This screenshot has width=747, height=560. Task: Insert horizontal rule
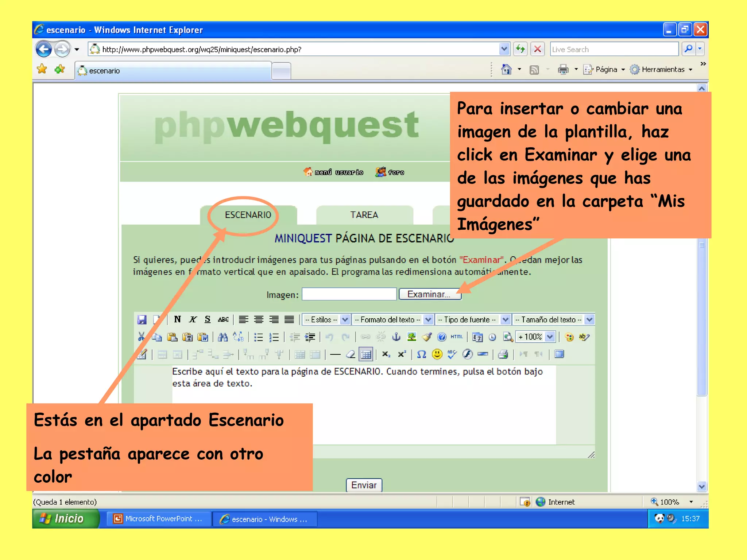coord(335,354)
